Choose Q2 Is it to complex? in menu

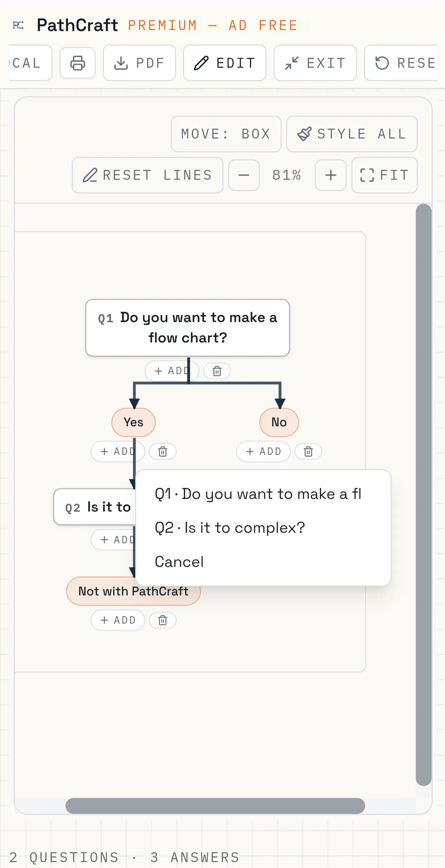(263, 528)
